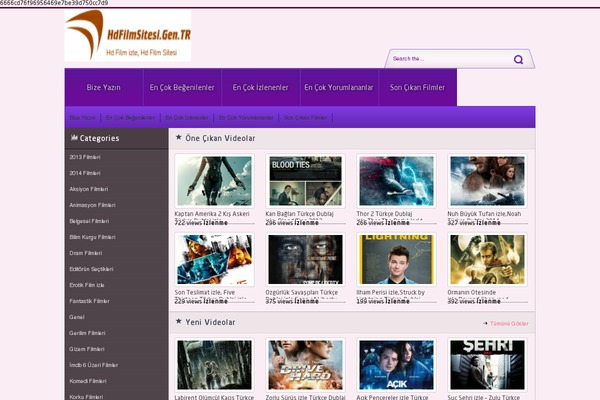The height and width of the screenshot is (400, 600).
Task: Open Thor 2 poster thumbnail
Action: (x=396, y=181)
